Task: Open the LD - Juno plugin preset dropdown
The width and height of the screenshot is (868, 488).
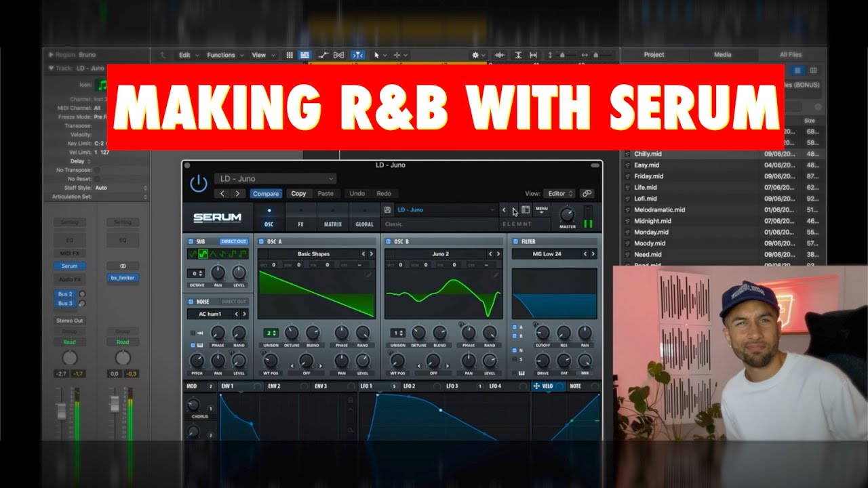Action: coord(275,178)
